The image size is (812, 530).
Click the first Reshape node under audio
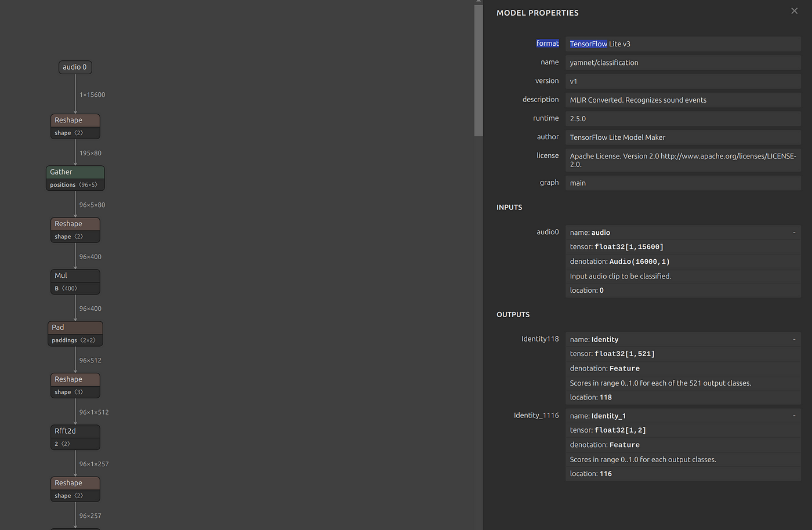click(75, 120)
